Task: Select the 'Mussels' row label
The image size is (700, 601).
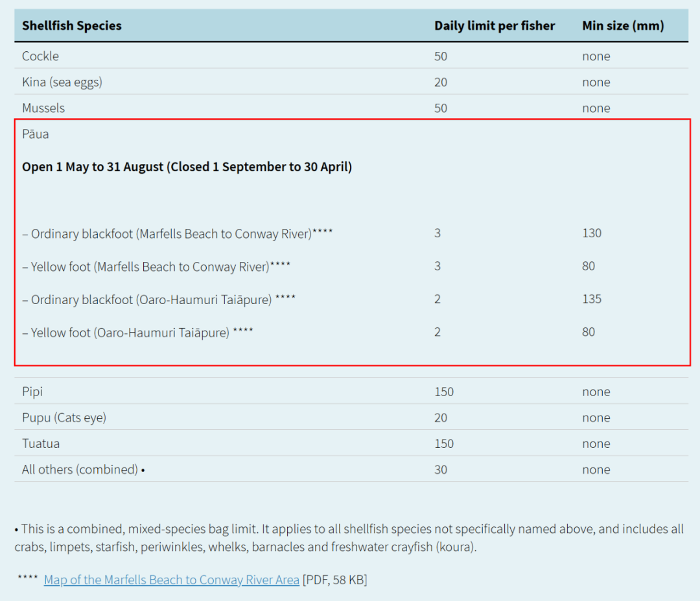Action: click(43, 108)
